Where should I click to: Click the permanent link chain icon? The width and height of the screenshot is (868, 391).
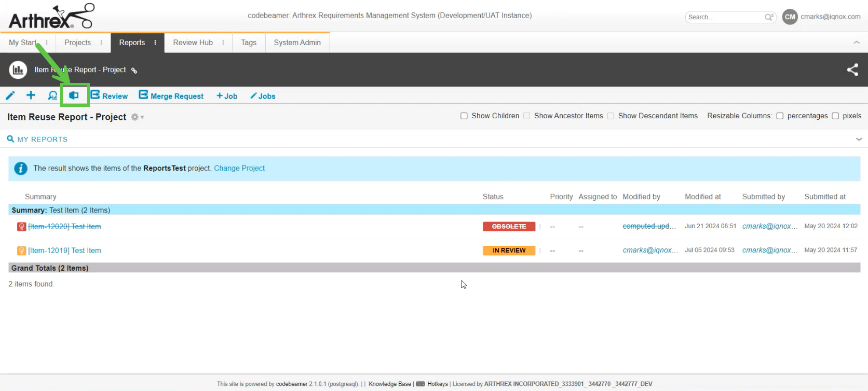[x=134, y=71]
